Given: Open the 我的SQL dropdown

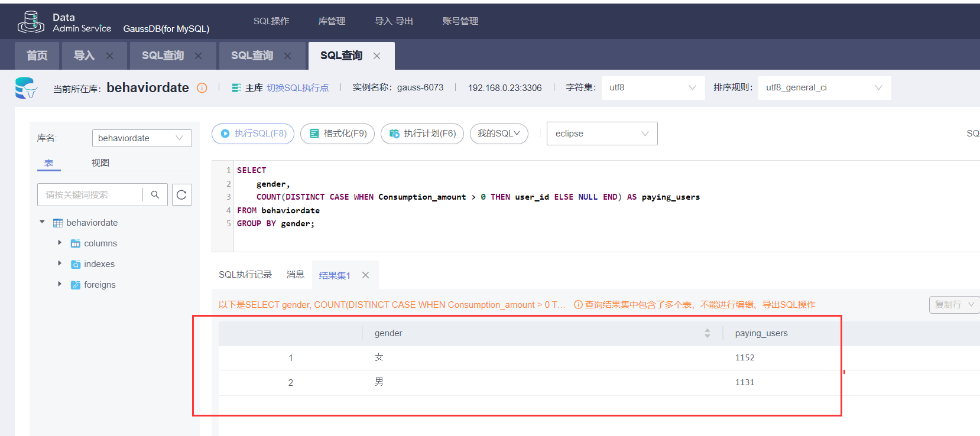Looking at the screenshot, I should pyautogui.click(x=499, y=134).
